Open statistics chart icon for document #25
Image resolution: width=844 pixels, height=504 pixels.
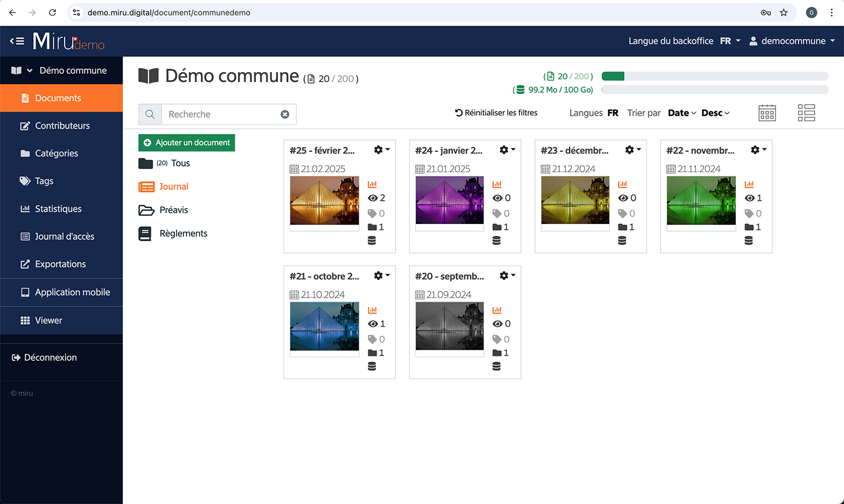(x=372, y=184)
